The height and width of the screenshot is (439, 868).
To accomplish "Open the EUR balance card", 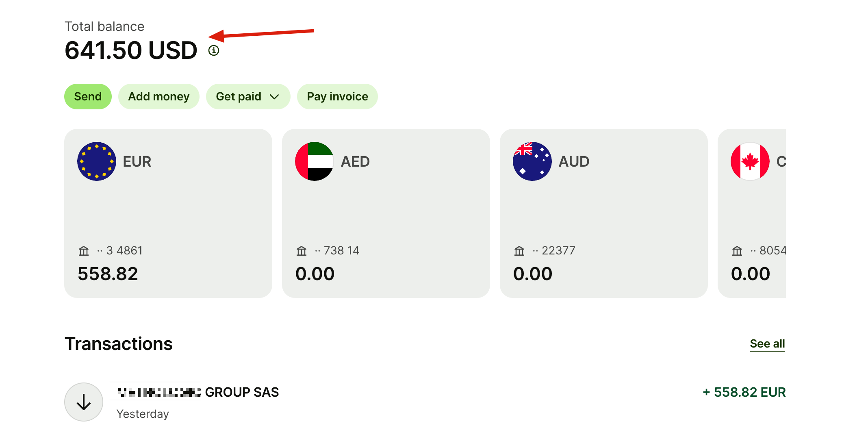I will point(168,213).
